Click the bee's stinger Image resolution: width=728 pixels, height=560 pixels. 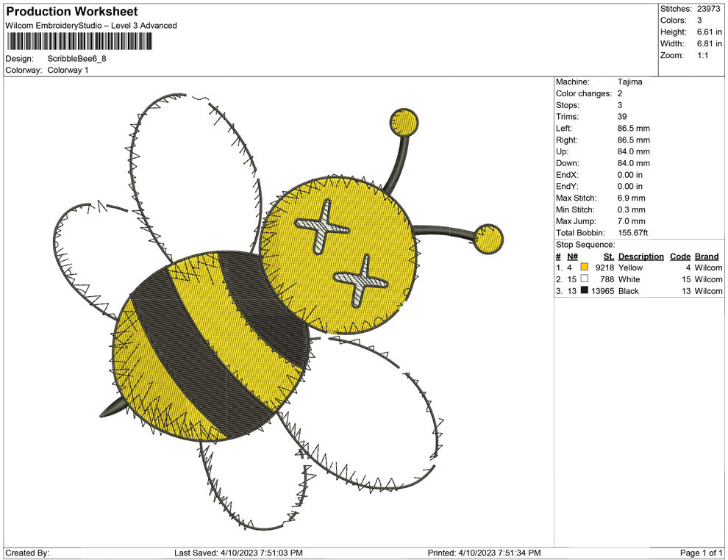pyautogui.click(x=114, y=406)
